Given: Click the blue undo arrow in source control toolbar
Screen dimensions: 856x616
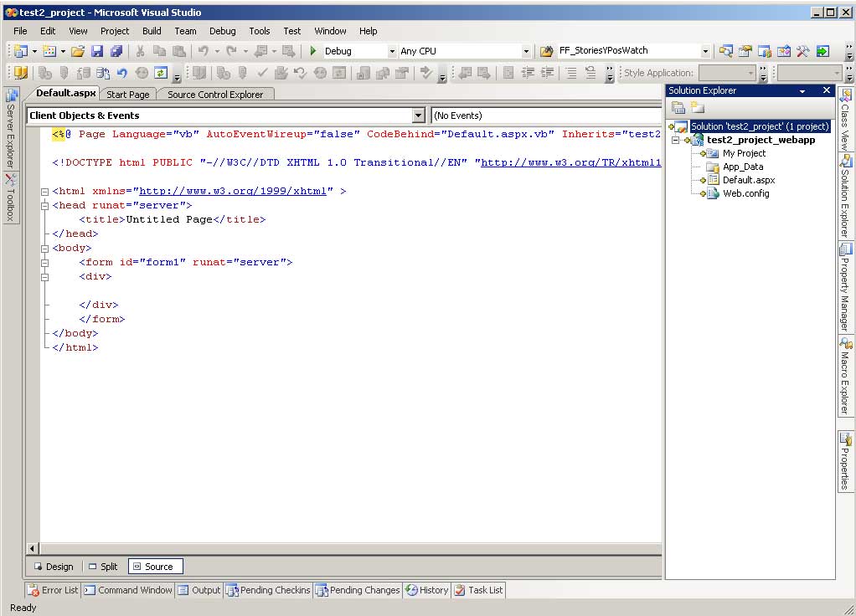Looking at the screenshot, I should (x=121, y=73).
